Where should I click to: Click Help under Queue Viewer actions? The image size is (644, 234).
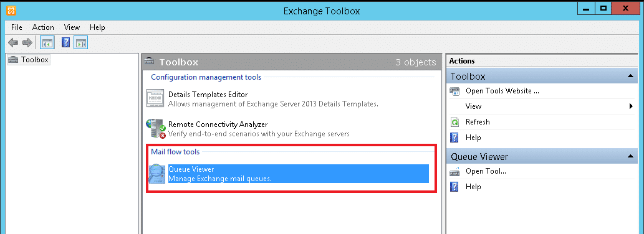473,187
